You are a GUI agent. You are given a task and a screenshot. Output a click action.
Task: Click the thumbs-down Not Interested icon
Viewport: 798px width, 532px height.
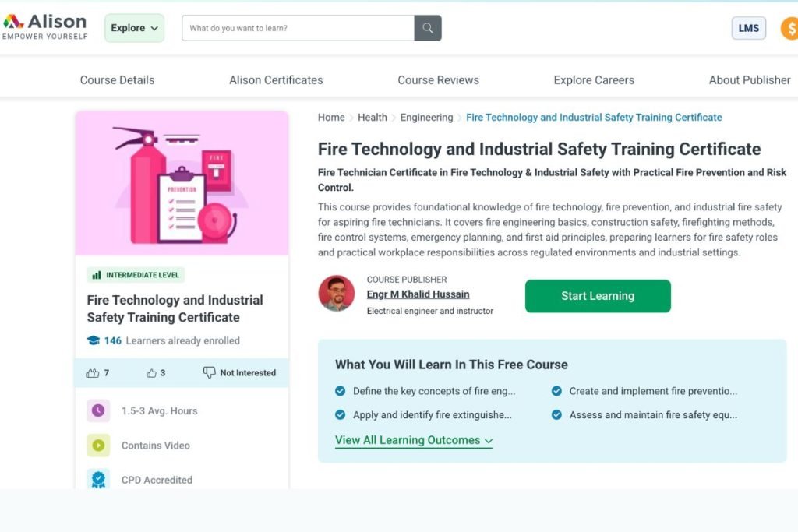209,373
